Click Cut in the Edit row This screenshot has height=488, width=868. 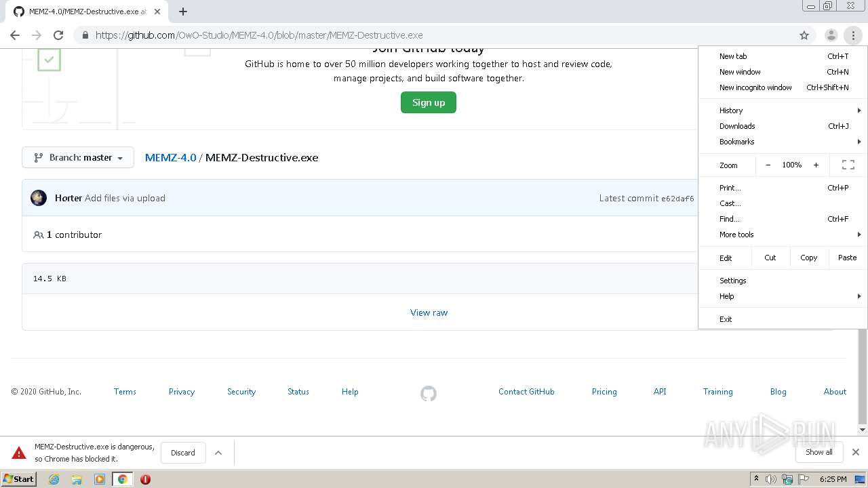[x=770, y=258]
